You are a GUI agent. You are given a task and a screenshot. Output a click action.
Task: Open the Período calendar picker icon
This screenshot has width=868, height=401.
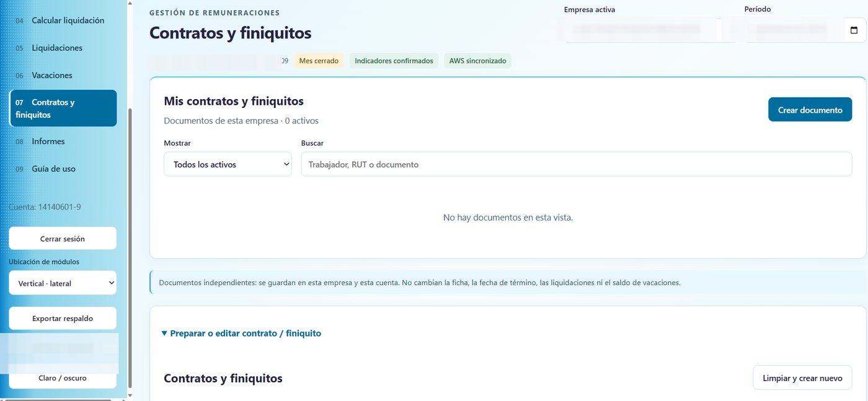coord(854,30)
